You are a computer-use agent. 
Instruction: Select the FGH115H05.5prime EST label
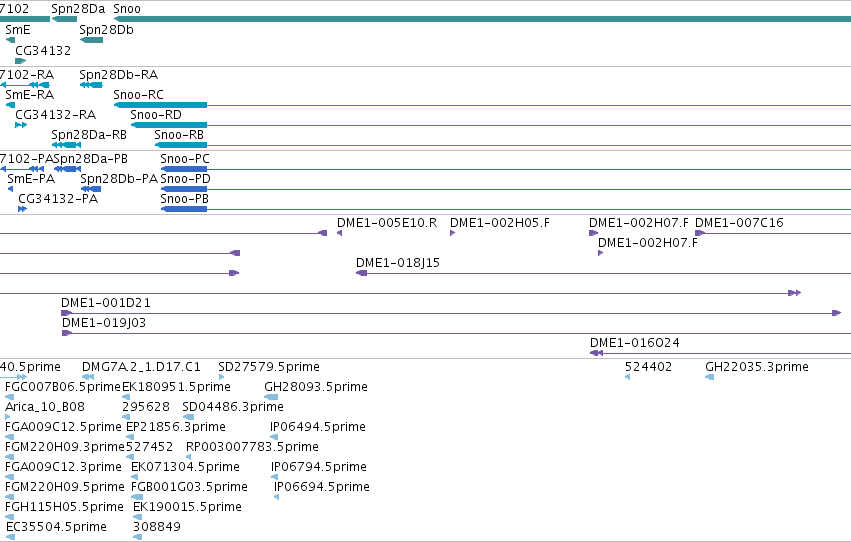[64, 507]
